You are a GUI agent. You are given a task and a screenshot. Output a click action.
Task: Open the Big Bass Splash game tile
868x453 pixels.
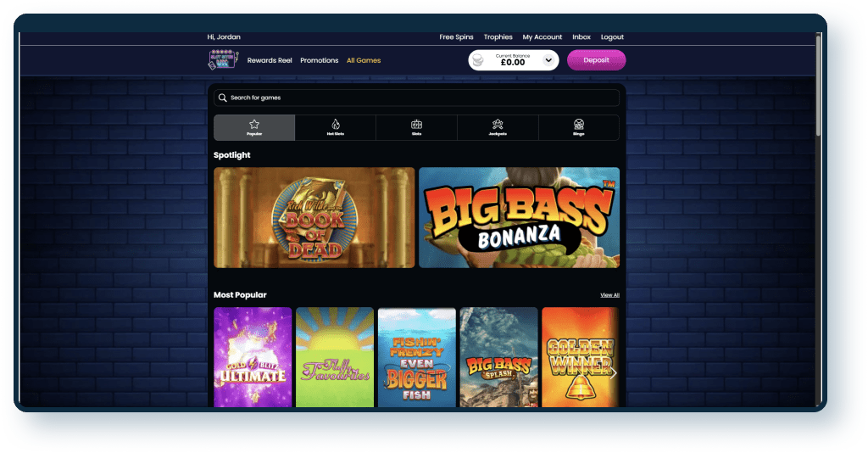498,357
